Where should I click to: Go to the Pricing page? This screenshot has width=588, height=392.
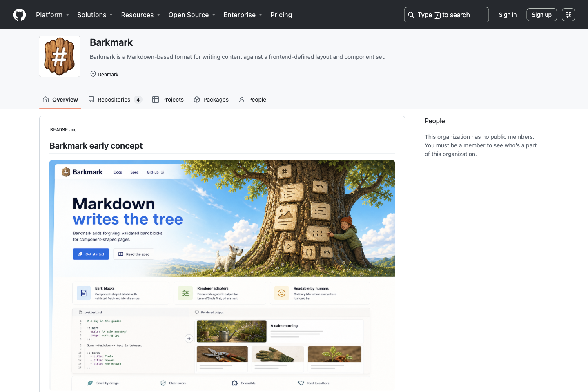click(281, 15)
